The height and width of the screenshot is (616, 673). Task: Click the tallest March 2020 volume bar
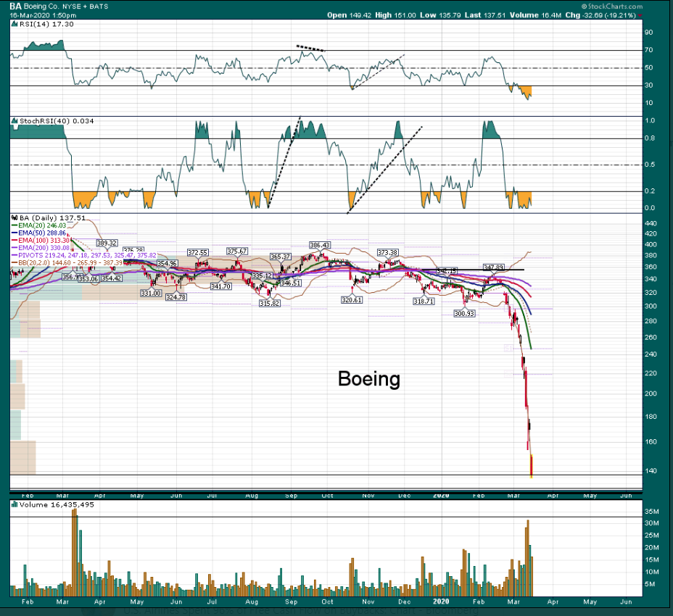529,556
